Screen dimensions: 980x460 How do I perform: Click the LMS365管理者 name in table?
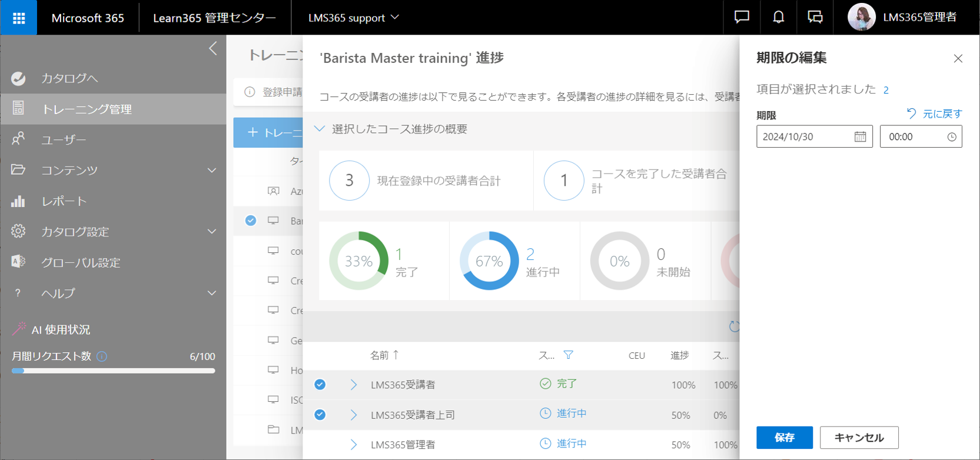tap(403, 445)
